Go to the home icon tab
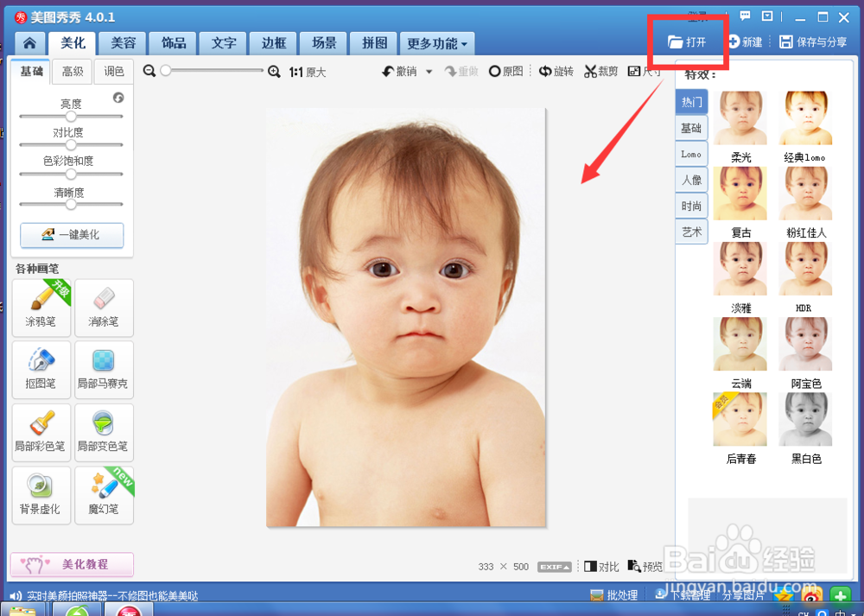Screen dimensions: 864x616 tap(29, 43)
